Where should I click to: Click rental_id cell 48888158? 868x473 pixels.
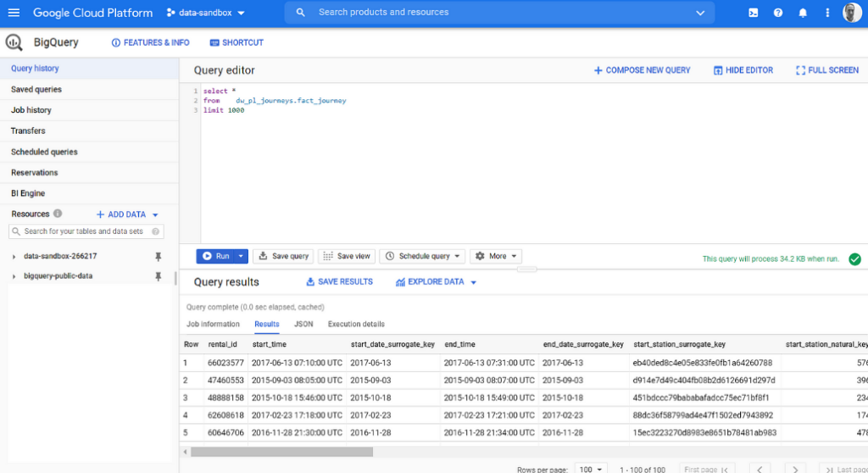(225, 398)
